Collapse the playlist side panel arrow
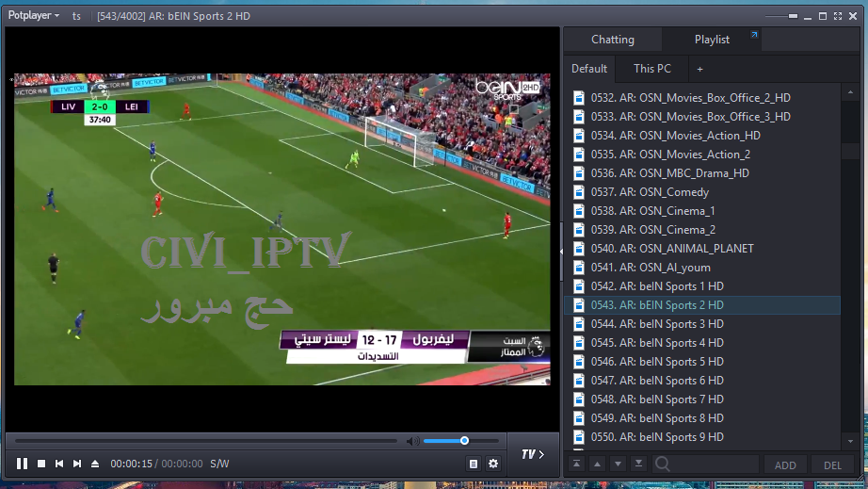Image resolution: width=868 pixels, height=489 pixels. (561, 252)
